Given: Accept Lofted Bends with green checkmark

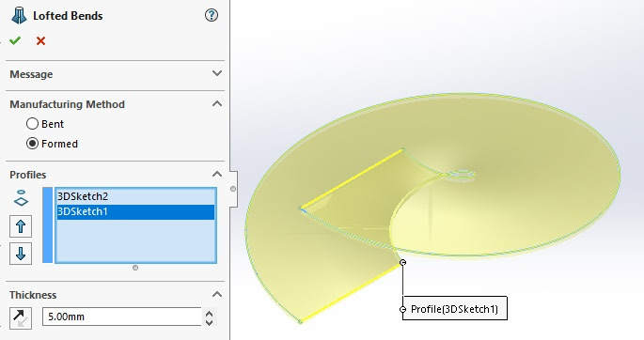Looking at the screenshot, I should pyautogui.click(x=15, y=40).
